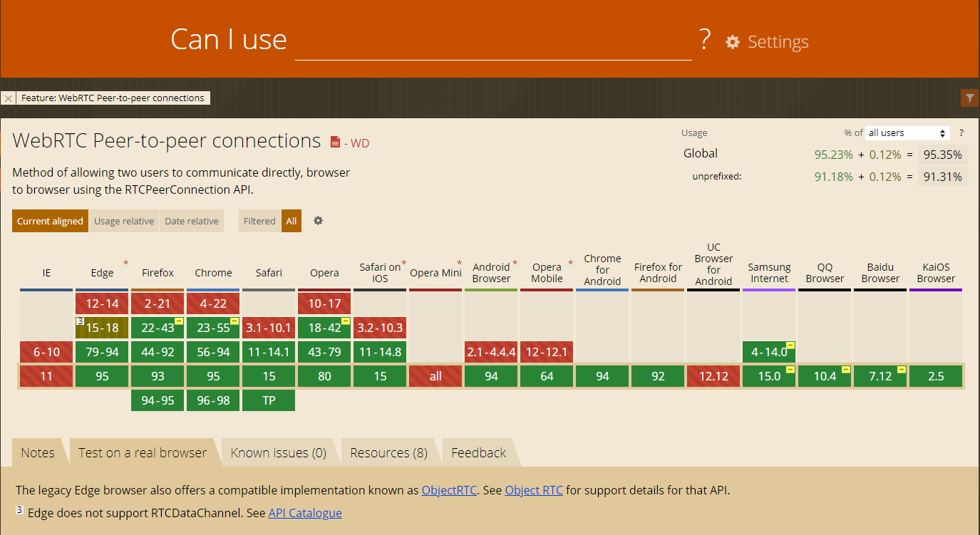980x535 pixels.
Task: Click the Opera Mini column header
Action: tap(435, 273)
